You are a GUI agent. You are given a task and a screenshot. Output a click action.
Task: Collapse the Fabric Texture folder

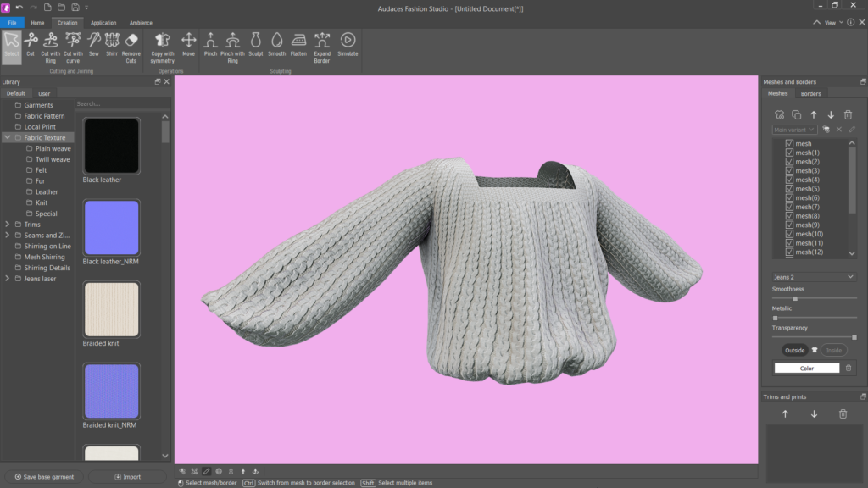(x=7, y=137)
